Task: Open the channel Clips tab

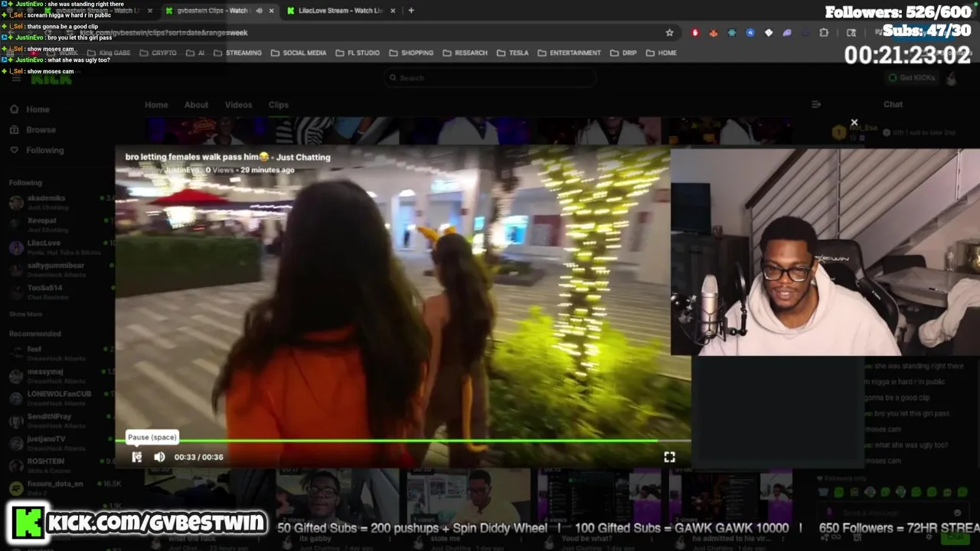Action: point(278,105)
